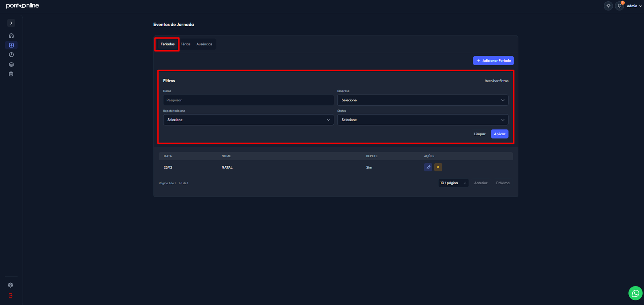Screen dimensions: 644x305
Task: Click the Eventos de Jornada heading
Action: pyautogui.click(x=173, y=25)
